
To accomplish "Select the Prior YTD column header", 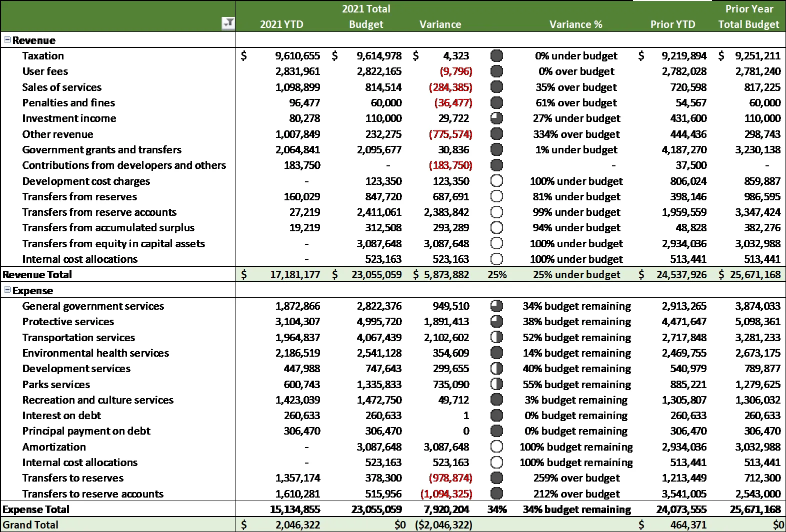I will (672, 24).
